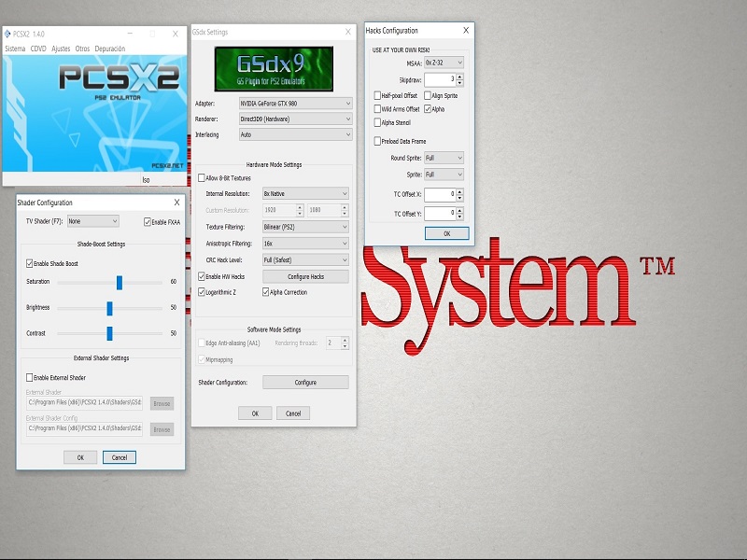This screenshot has height=560, width=747.
Task: Open Anisotropic Filtering dropdown set to 16x
Action: point(305,244)
